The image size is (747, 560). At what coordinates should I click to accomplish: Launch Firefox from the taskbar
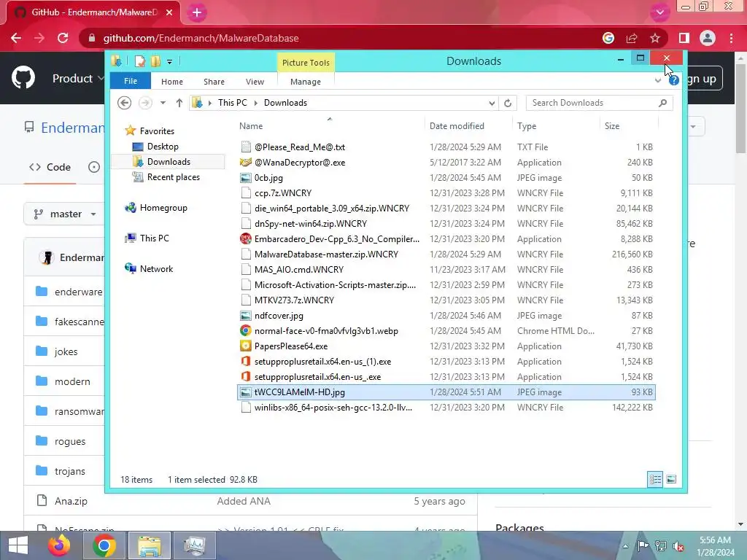(59, 545)
